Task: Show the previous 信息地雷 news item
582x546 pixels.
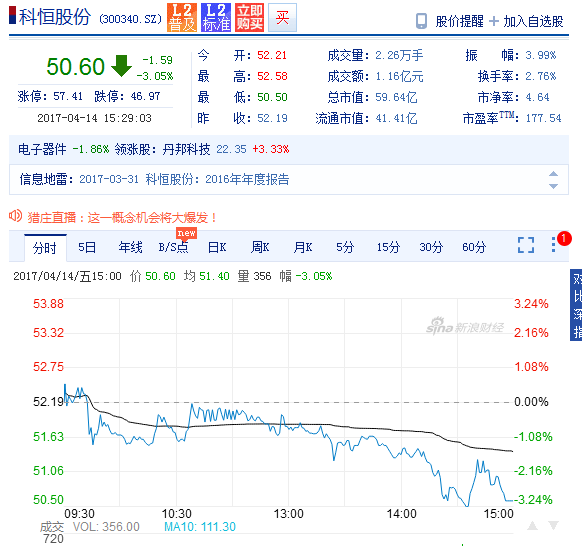Action: point(553,173)
